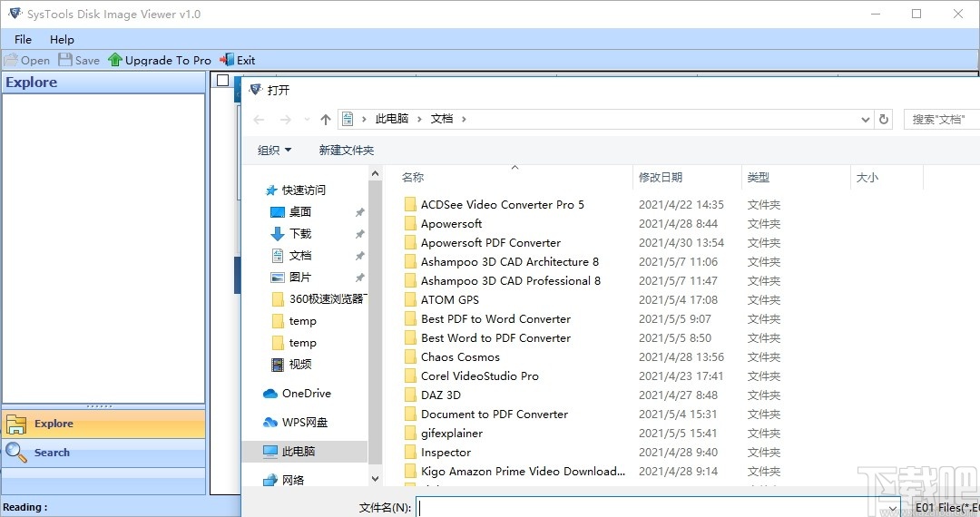980x517 pixels.
Task: Select the Chaos Cosmos folder
Action: [x=460, y=357]
